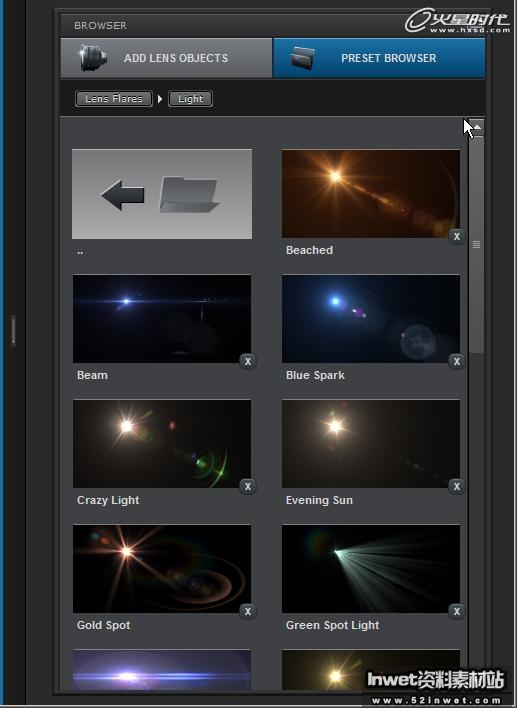Select the Gold Spot preset thumbnail
Screen dimensions: 517x708
pos(162,568)
